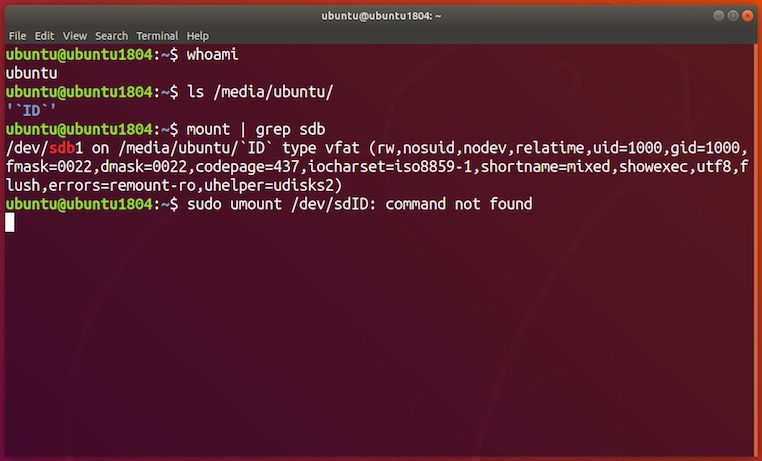Open the View menu

pyautogui.click(x=75, y=36)
